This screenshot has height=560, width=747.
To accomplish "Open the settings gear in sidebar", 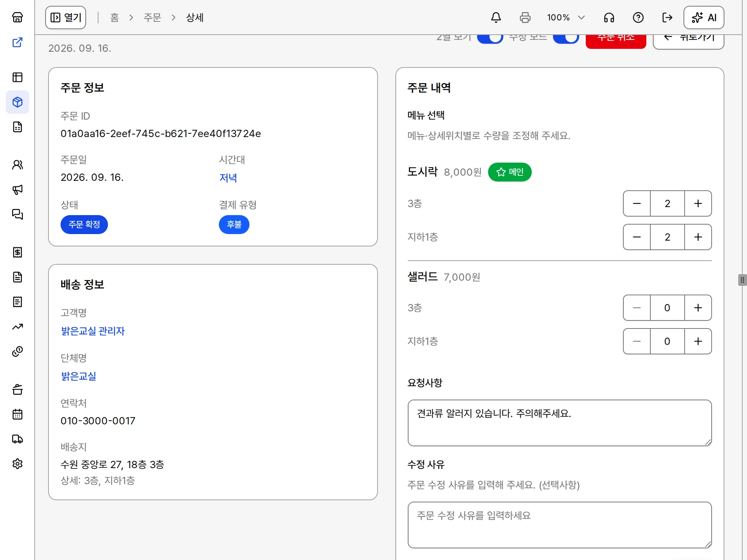I will pyautogui.click(x=18, y=464).
